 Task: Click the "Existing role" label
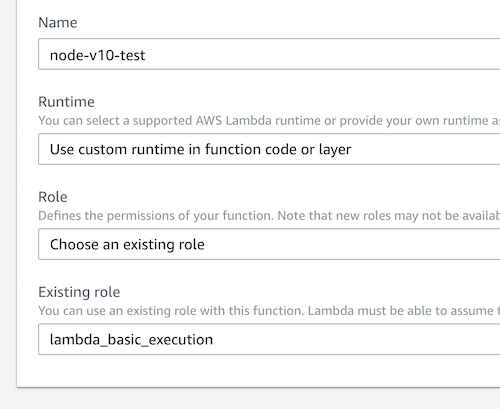point(79,292)
